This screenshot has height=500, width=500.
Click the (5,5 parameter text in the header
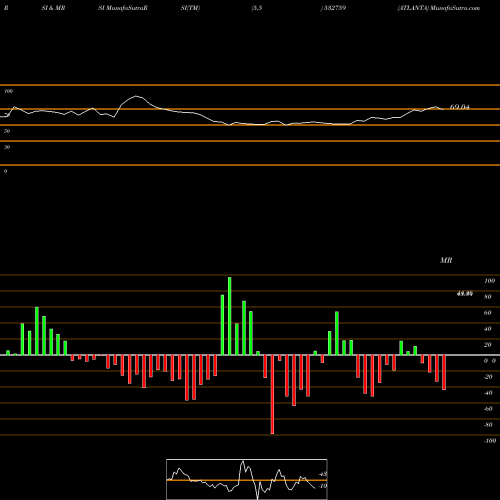coord(257,8)
